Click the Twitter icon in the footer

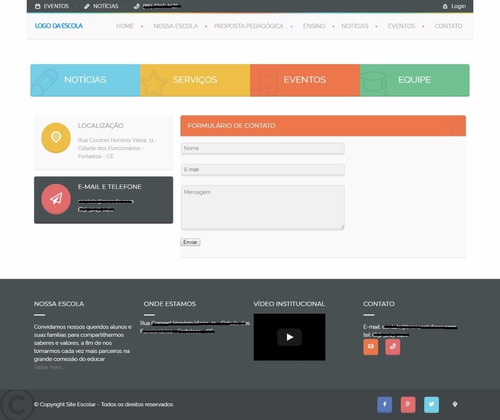click(431, 405)
